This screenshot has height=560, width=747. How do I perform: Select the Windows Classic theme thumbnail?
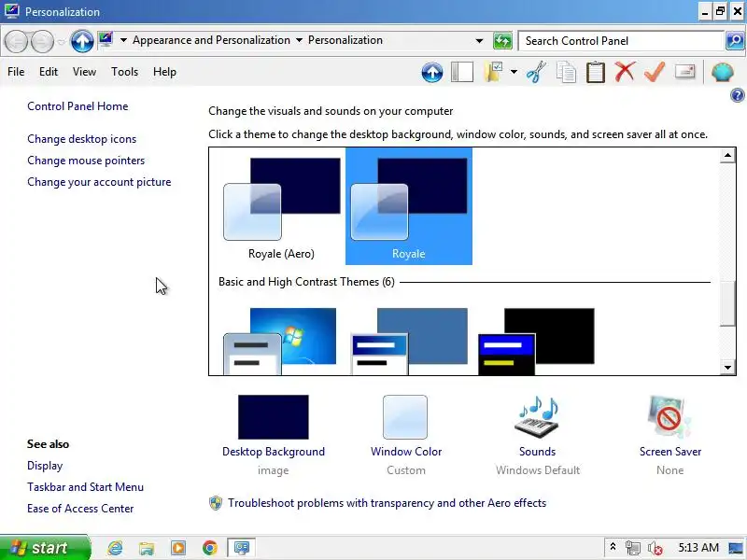[409, 341]
